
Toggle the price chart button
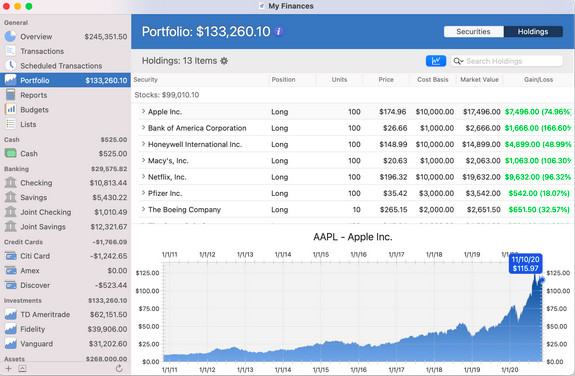coord(436,61)
